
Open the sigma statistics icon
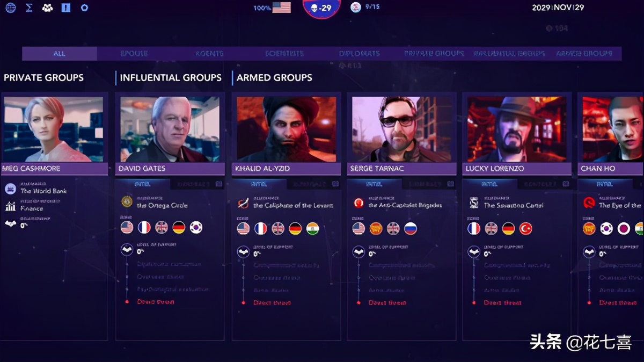tap(29, 8)
